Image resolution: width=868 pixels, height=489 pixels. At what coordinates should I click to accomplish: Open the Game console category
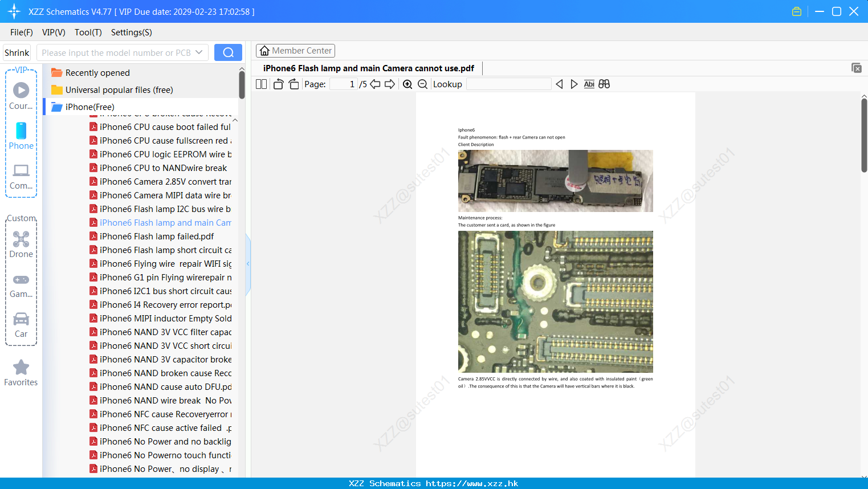[x=21, y=285]
